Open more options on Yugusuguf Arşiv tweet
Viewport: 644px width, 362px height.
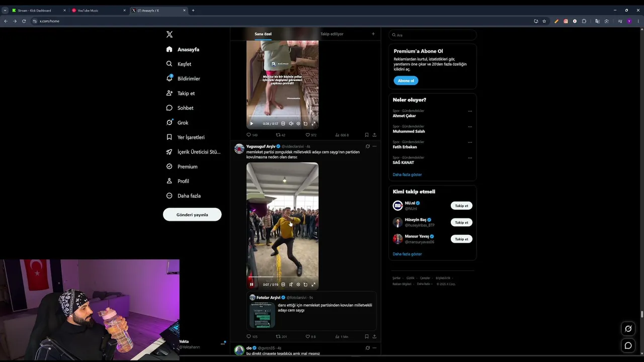(x=374, y=146)
